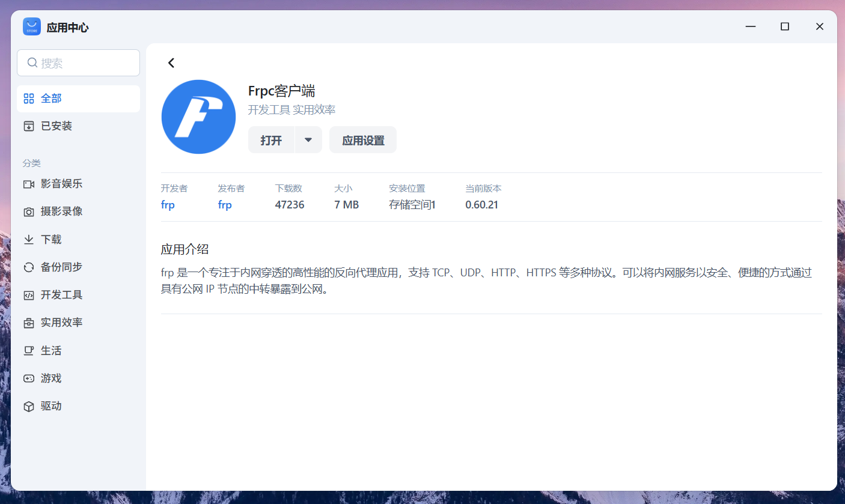
Task: Open the 生活 category
Action: point(78,351)
